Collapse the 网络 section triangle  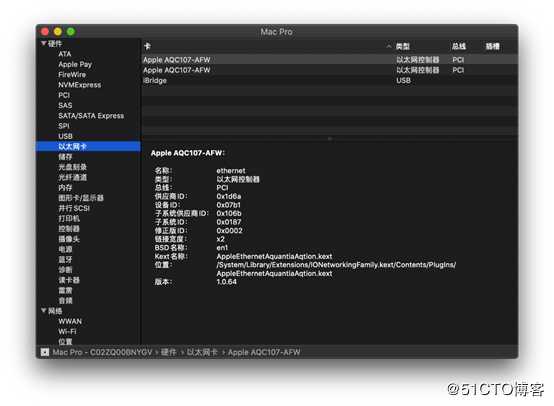(x=44, y=311)
